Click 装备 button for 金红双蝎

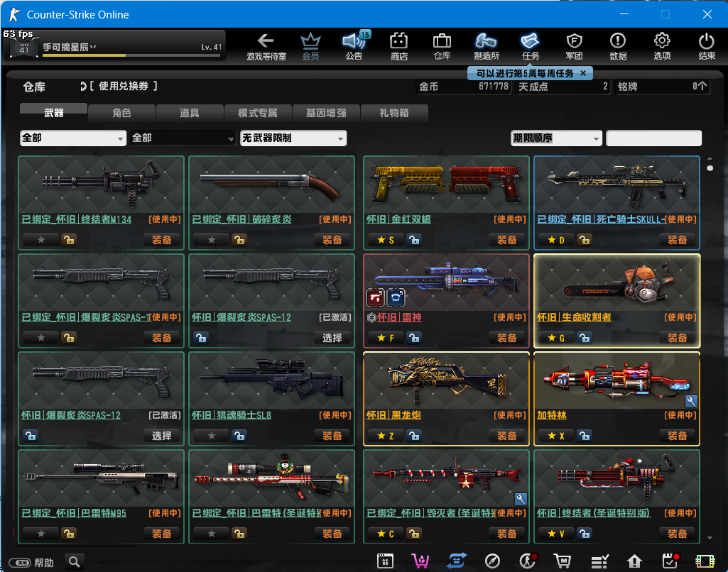506,240
